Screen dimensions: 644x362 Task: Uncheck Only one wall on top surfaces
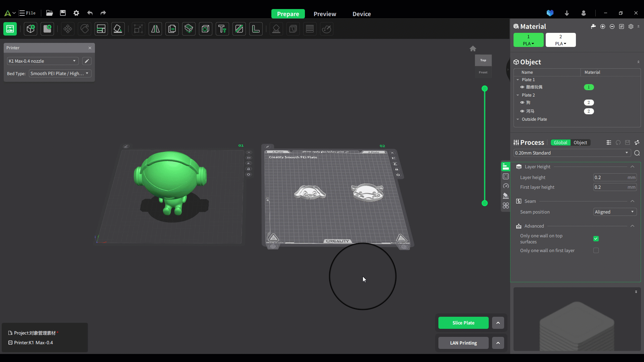click(596, 239)
